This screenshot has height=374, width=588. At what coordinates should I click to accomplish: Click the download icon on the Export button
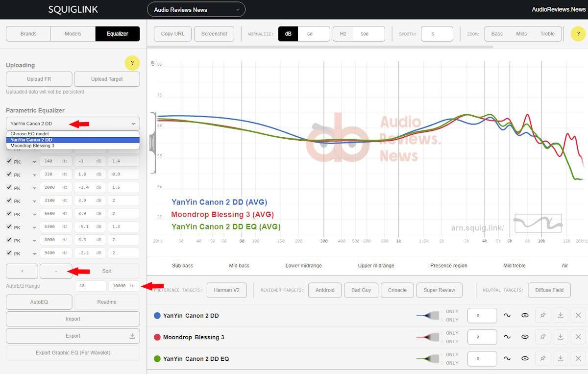[x=132, y=336]
